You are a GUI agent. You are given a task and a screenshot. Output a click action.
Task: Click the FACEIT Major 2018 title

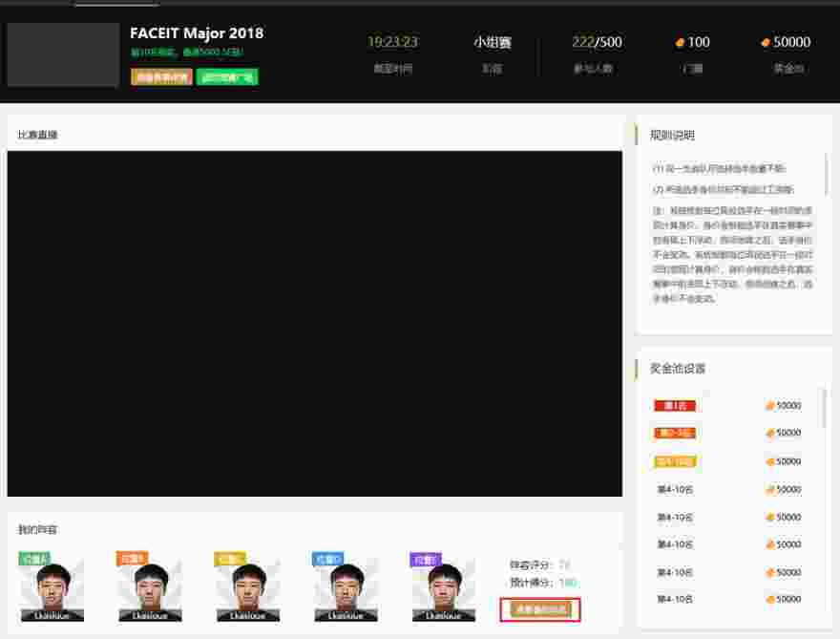[197, 33]
